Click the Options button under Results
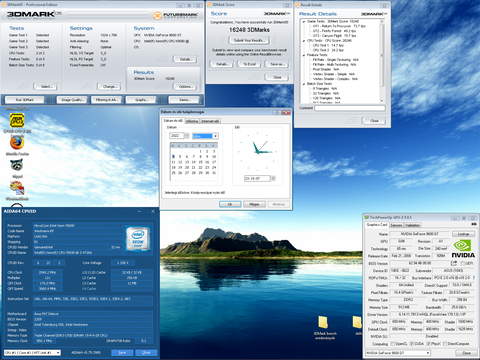 click(x=185, y=87)
